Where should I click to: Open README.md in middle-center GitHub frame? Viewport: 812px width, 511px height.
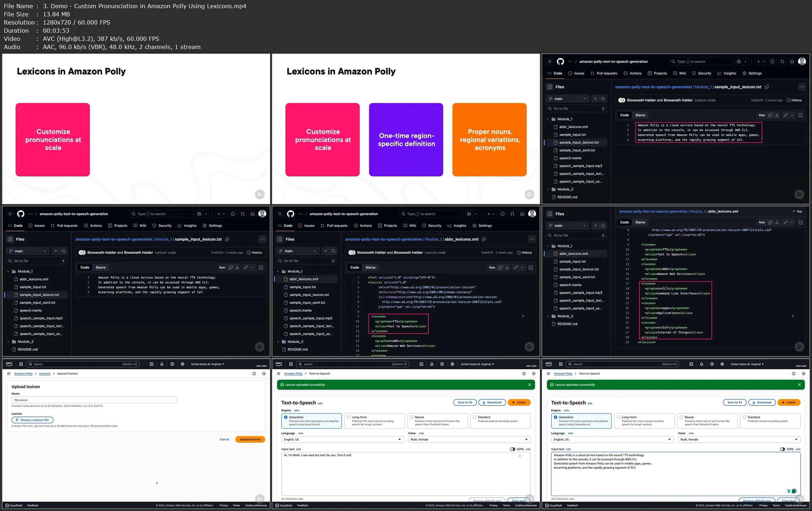298,349
